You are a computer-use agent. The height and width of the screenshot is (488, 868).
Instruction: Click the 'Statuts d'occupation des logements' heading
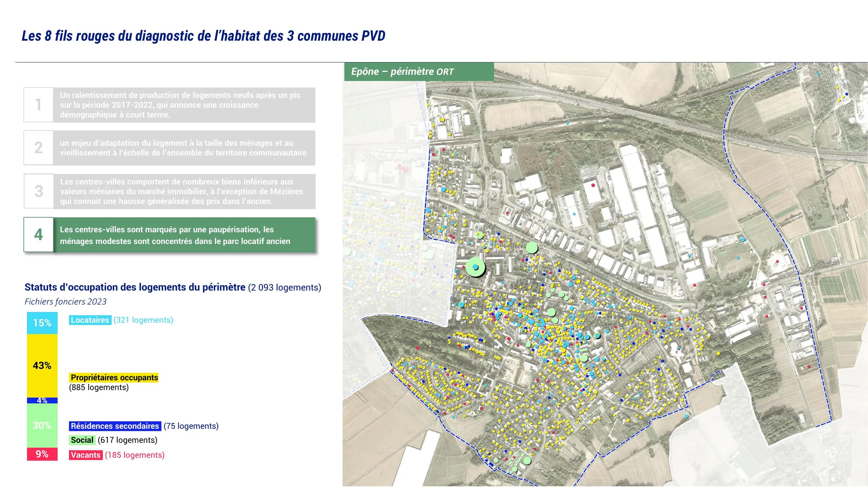pyautogui.click(x=135, y=287)
